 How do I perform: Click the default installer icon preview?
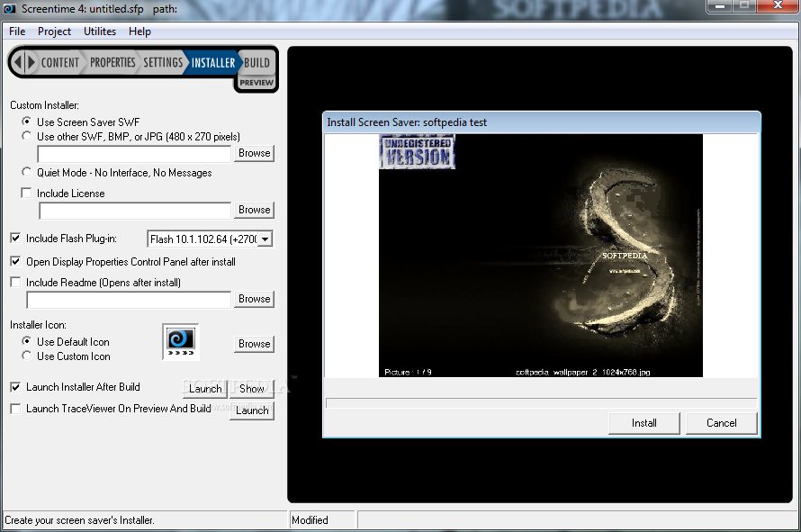181,342
